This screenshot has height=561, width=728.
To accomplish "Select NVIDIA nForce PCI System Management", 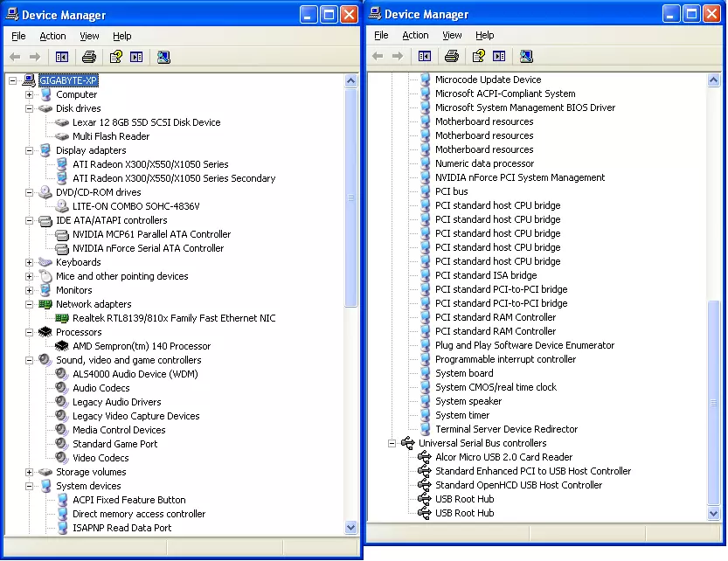I will click(x=520, y=177).
